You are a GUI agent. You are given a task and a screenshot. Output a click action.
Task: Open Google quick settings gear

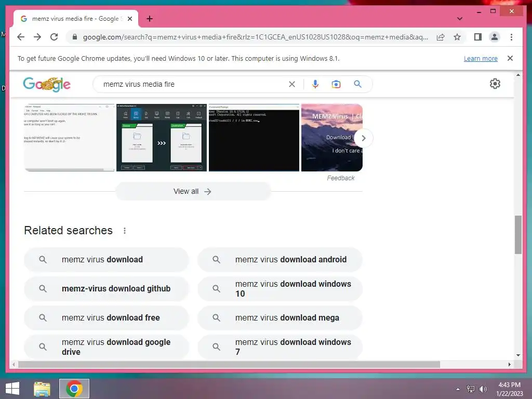(495, 84)
